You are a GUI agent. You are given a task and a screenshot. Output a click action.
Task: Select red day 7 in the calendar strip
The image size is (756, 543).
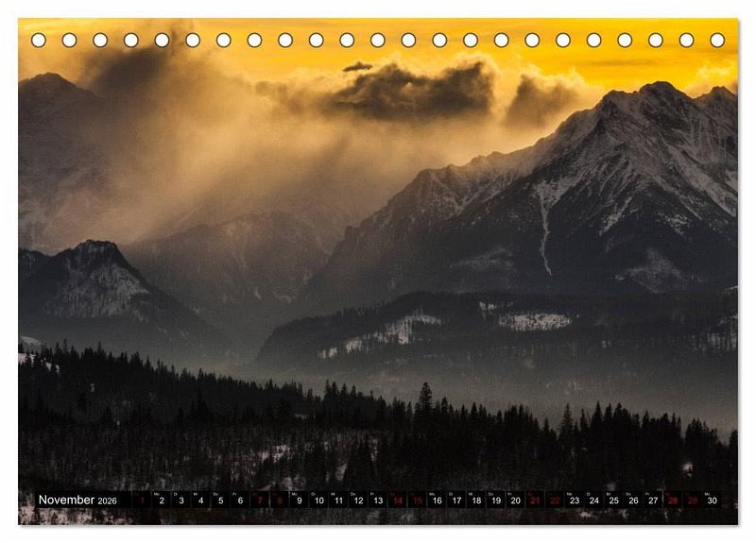(x=260, y=500)
